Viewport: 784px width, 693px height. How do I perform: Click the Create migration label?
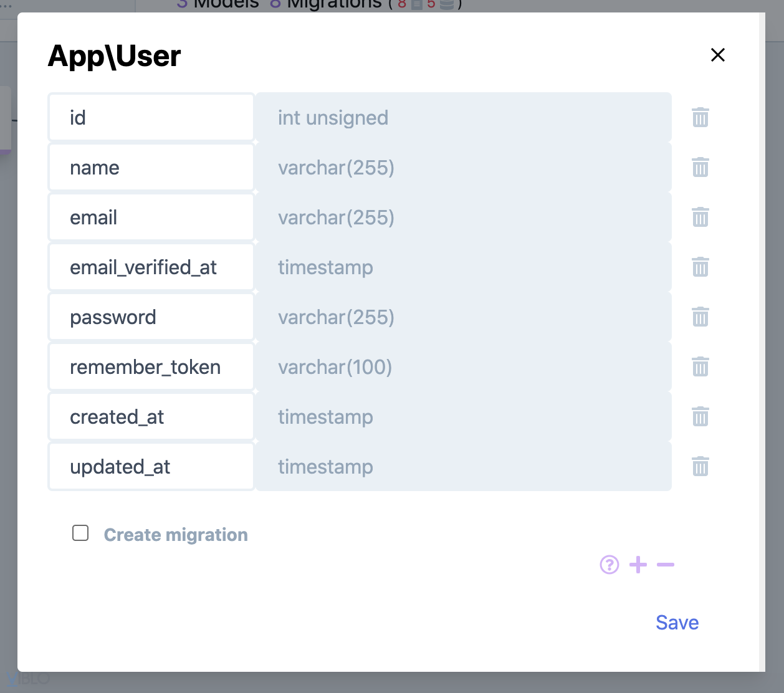point(176,535)
